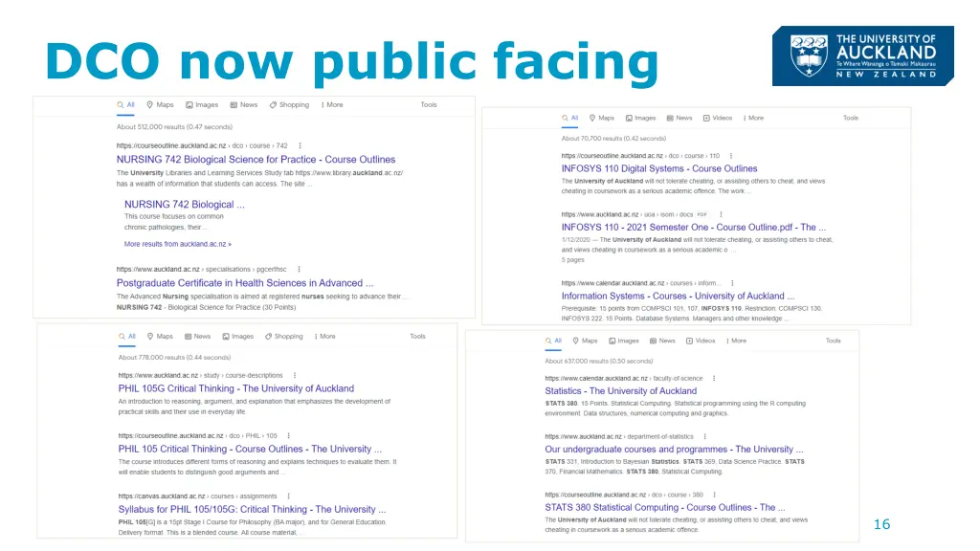Image resolution: width=980 pixels, height=551 pixels.
Task: Click Videos icon in STATS 380 results panel
Action: (x=689, y=342)
